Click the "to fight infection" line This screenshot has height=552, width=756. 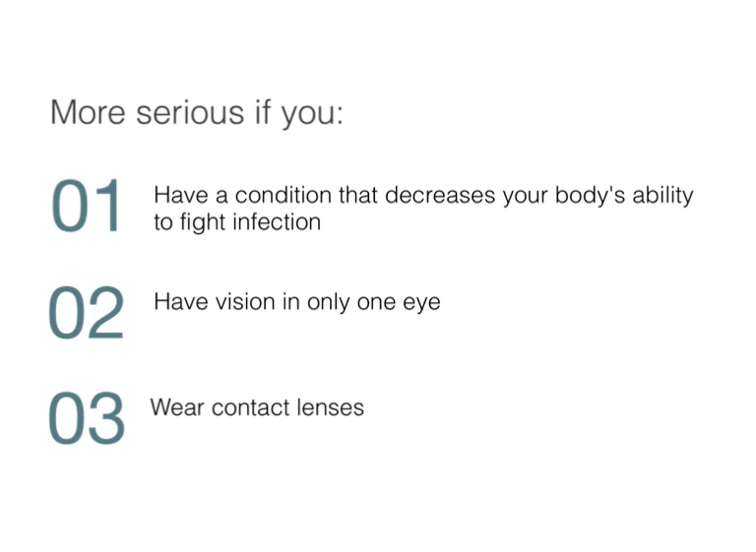237,222
